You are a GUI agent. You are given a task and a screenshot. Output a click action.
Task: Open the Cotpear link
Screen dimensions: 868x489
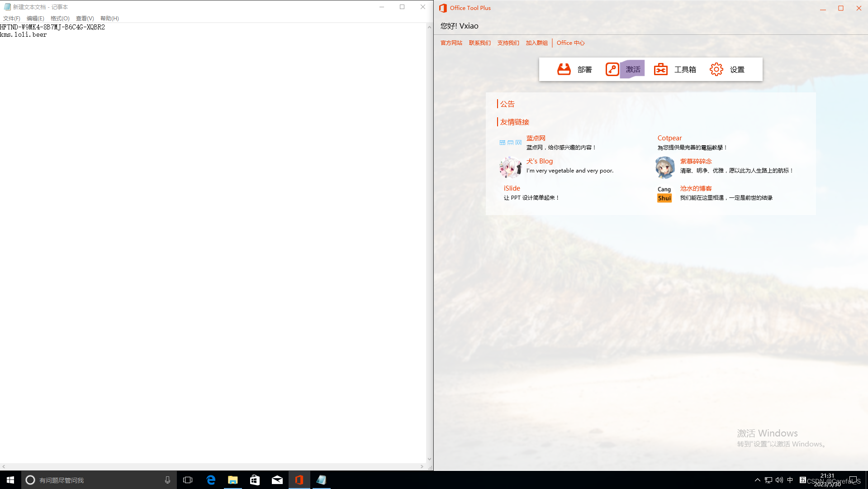pyautogui.click(x=669, y=138)
